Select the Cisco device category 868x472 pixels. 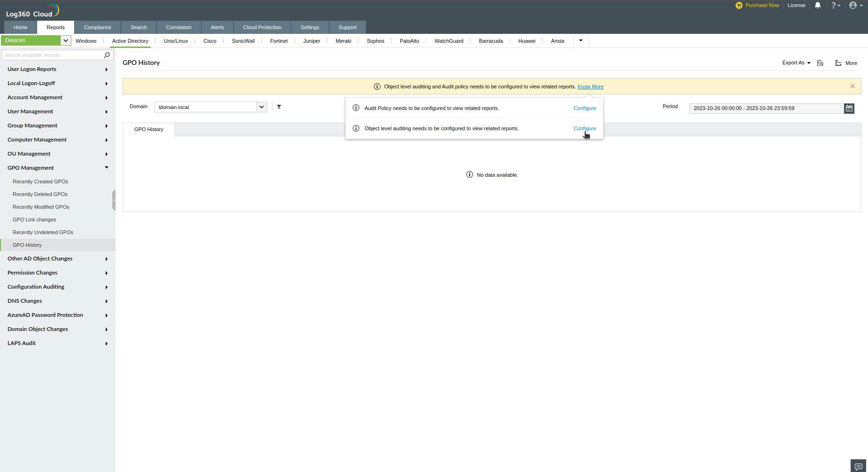click(210, 41)
